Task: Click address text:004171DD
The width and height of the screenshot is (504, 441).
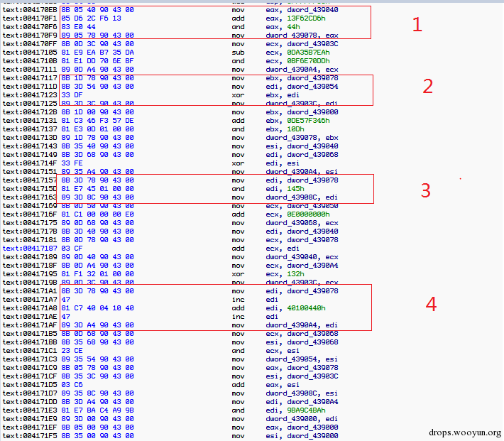Action: click(x=30, y=402)
